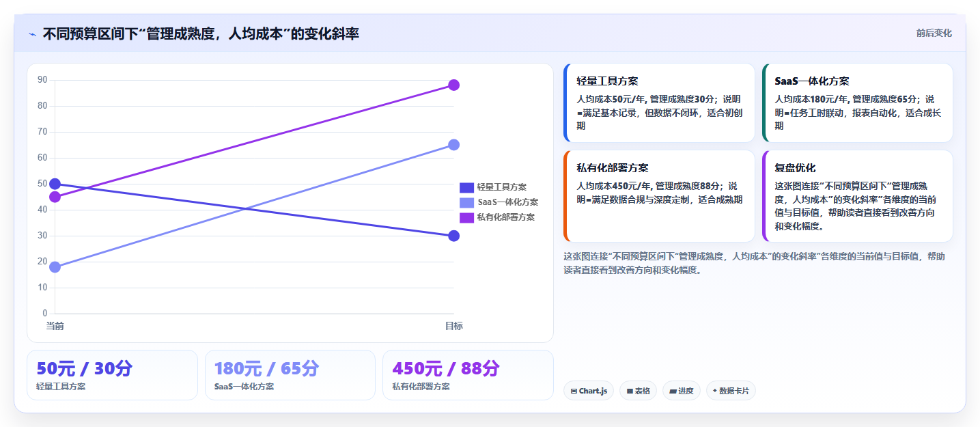Open the 轻量工具方案 info card title

[607, 81]
